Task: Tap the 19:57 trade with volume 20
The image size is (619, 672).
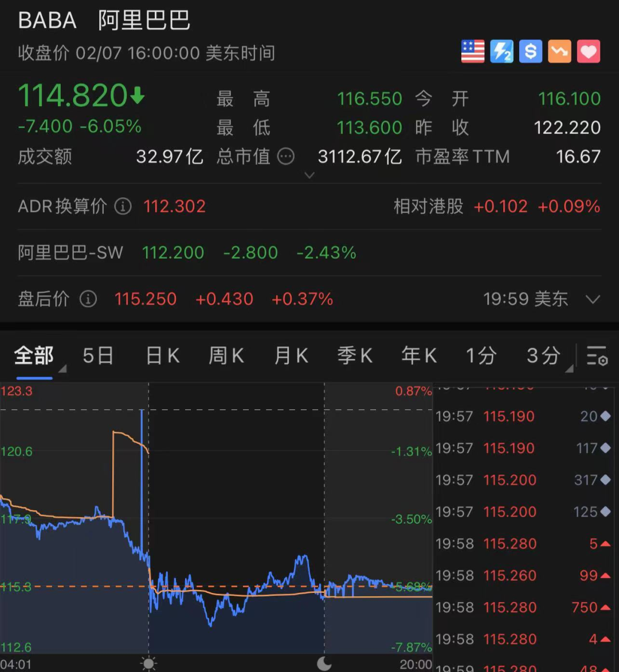Action: tap(523, 416)
